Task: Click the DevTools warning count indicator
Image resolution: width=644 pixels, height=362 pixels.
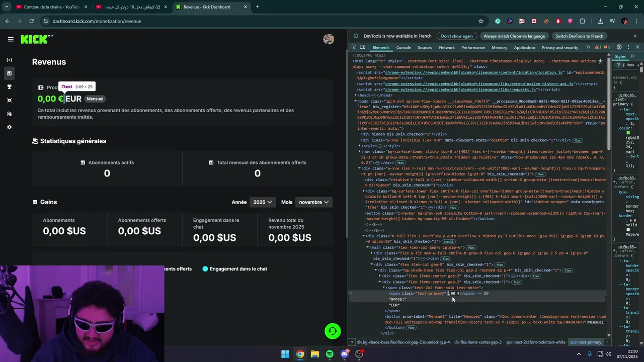Action: coord(599,47)
